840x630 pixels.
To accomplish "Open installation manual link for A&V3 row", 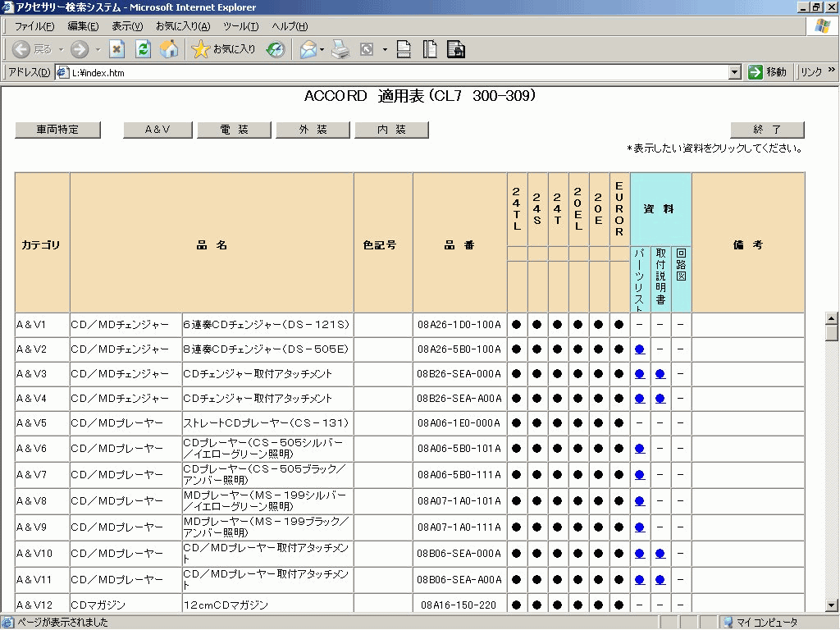I will [660, 374].
